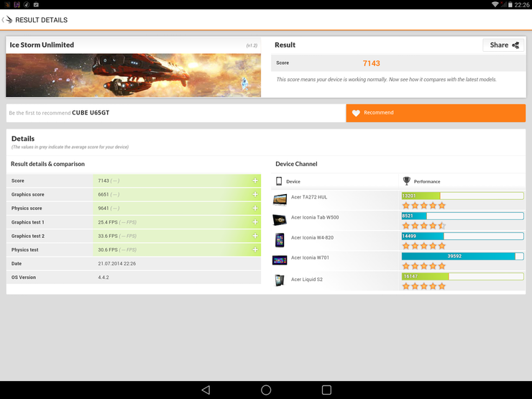
Task: Tap the RESULT DETAILS header title
Action: [x=42, y=20]
